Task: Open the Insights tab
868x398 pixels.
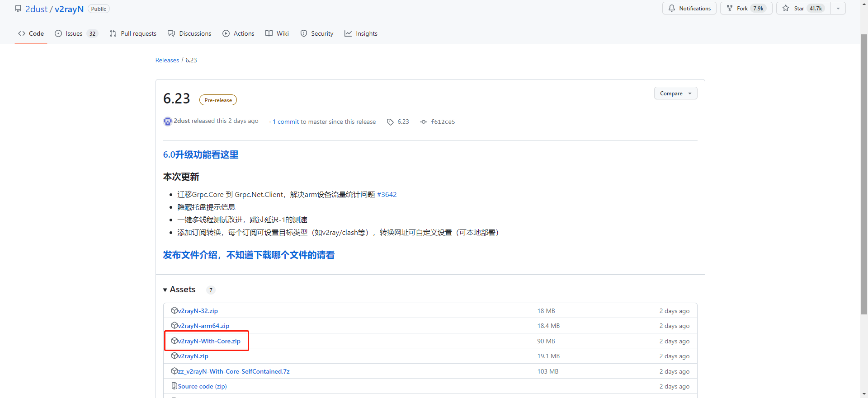Action: coord(361,33)
